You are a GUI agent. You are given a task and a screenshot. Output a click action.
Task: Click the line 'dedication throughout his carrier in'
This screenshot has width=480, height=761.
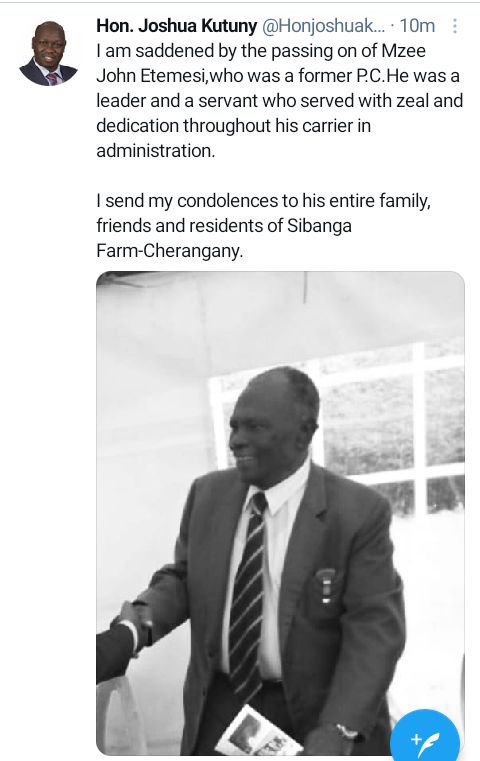pos(233,126)
